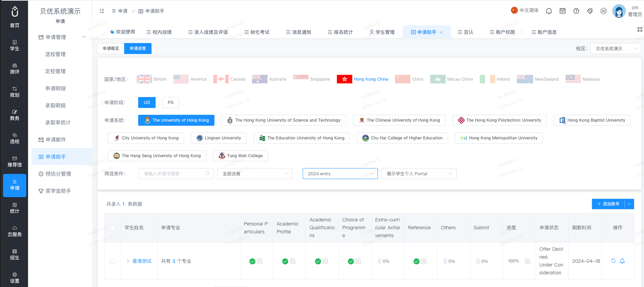Click the reminder bell in 操作 column

[622, 261]
